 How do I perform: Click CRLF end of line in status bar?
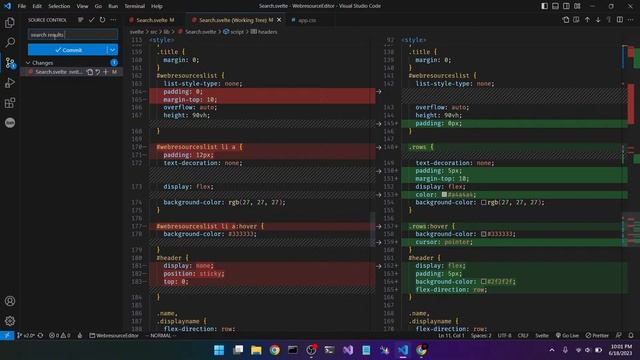[523, 336]
